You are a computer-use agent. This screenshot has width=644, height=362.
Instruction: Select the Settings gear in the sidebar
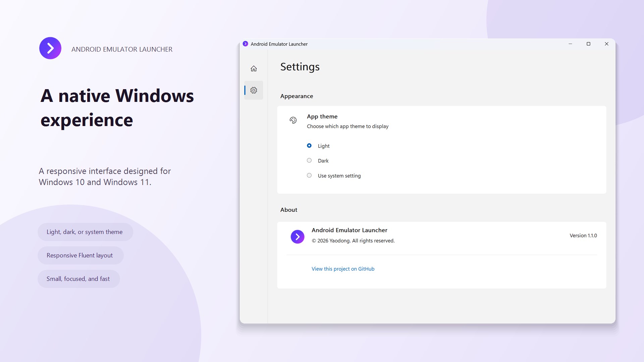click(x=254, y=90)
